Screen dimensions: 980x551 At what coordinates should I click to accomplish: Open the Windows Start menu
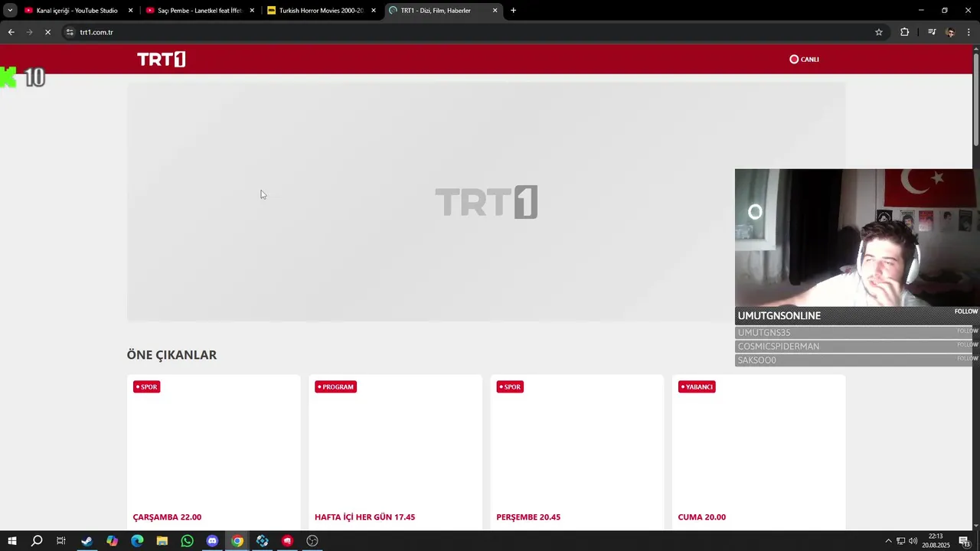point(11,541)
